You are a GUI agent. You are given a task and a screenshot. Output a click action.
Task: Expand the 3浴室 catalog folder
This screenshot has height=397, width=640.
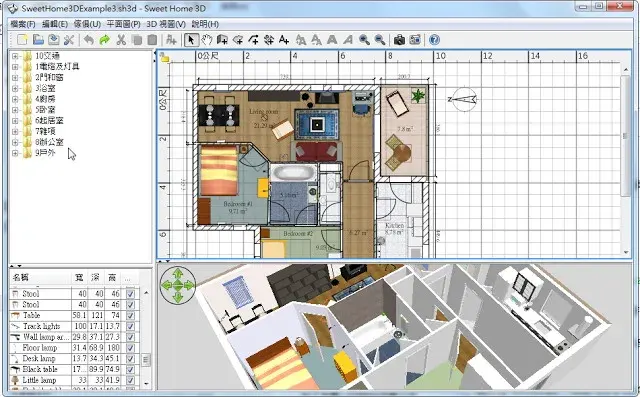[x=15, y=88]
